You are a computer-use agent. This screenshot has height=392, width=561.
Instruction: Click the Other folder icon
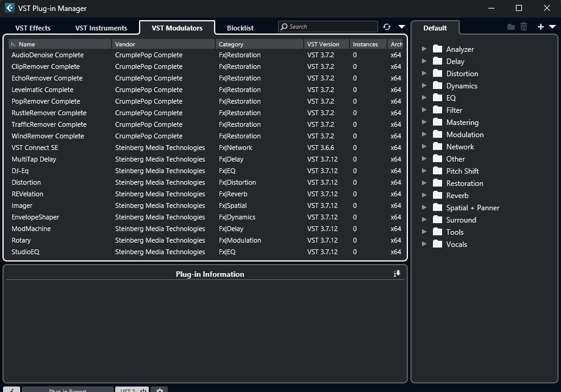437,159
